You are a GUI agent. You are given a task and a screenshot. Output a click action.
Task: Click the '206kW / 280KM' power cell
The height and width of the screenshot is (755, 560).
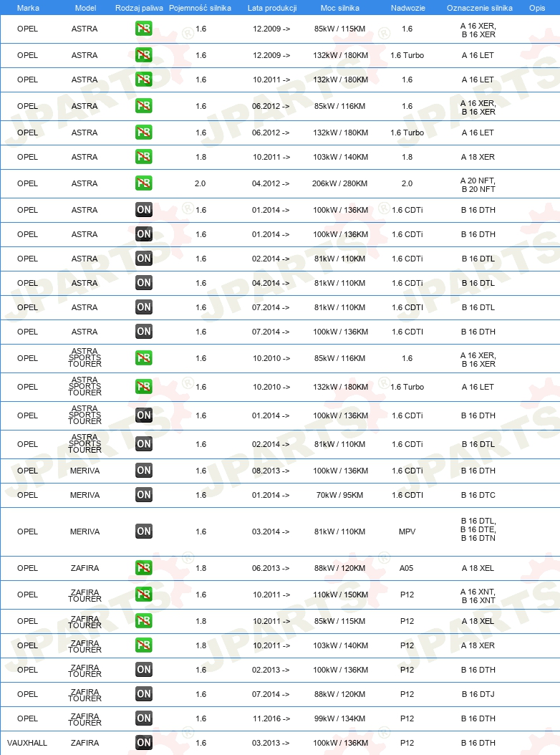click(x=340, y=183)
